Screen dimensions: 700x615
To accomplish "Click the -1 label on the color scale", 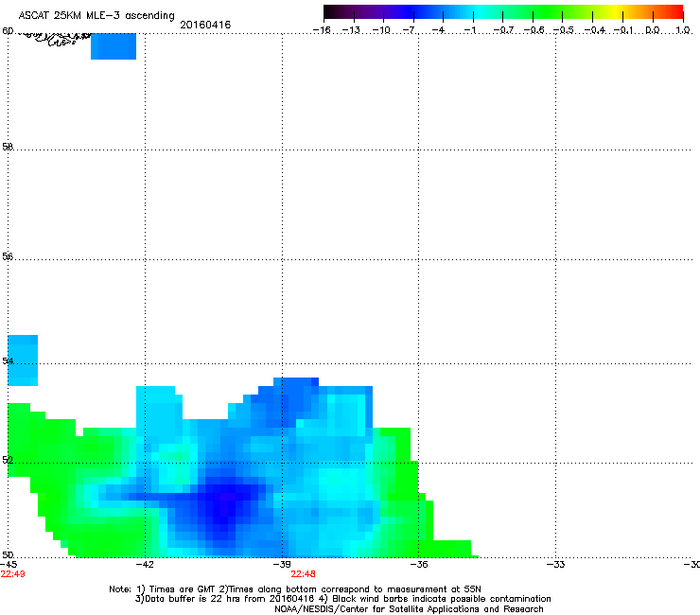I will click(470, 30).
